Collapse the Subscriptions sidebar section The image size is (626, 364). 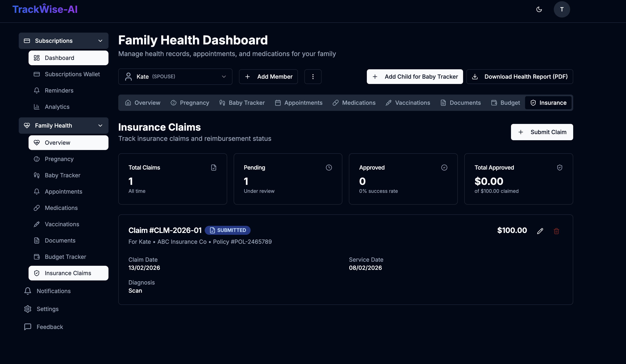(100, 41)
